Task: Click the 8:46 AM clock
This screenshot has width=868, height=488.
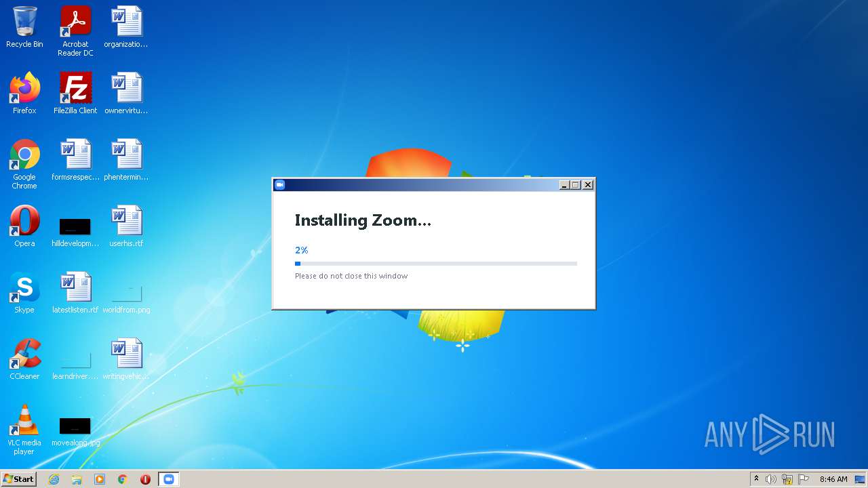Action: 833,479
